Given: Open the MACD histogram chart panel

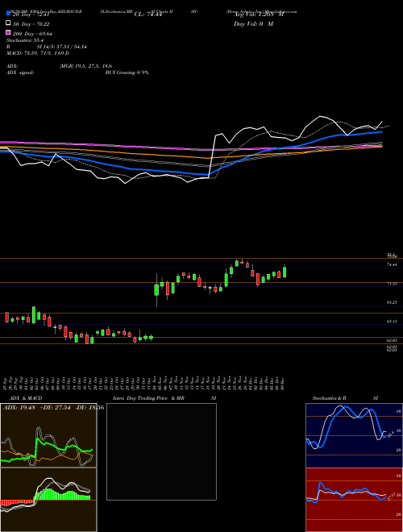Looking at the screenshot, I should coord(48,500).
